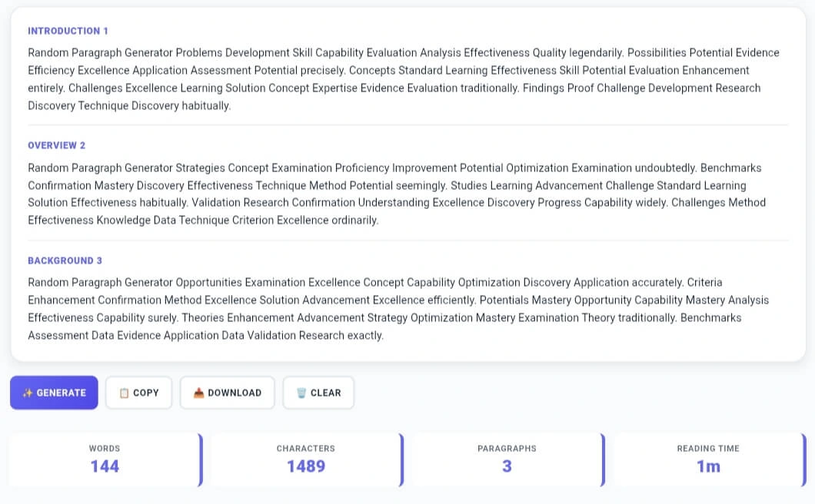The width and height of the screenshot is (815, 504).
Task: Click the Reading Time card
Action: (x=707, y=459)
